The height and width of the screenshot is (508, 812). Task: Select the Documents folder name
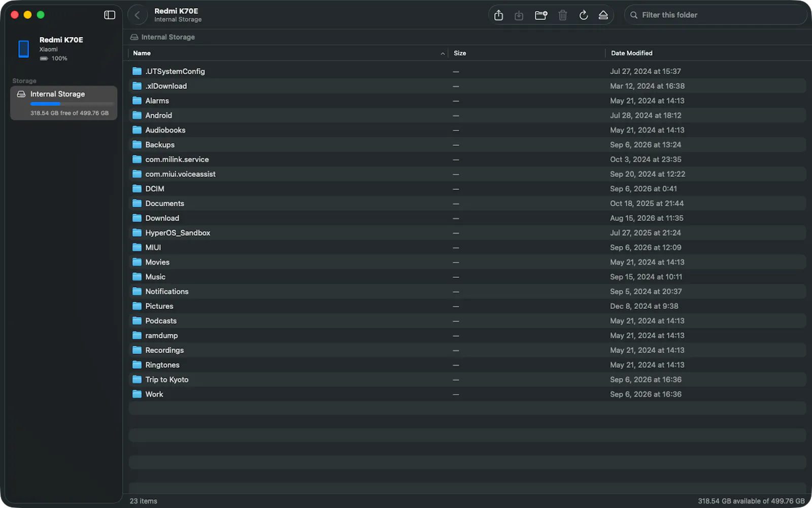[164, 203]
